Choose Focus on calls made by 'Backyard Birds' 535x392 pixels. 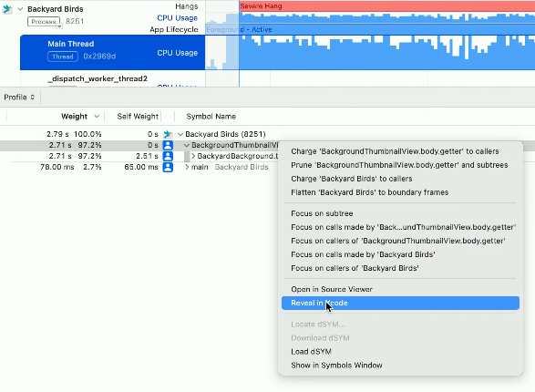click(x=400, y=254)
